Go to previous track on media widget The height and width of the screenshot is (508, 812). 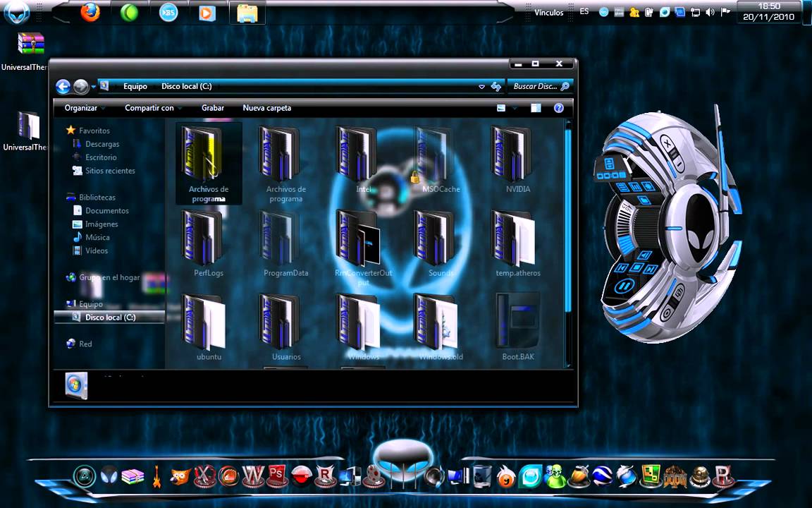point(622,268)
